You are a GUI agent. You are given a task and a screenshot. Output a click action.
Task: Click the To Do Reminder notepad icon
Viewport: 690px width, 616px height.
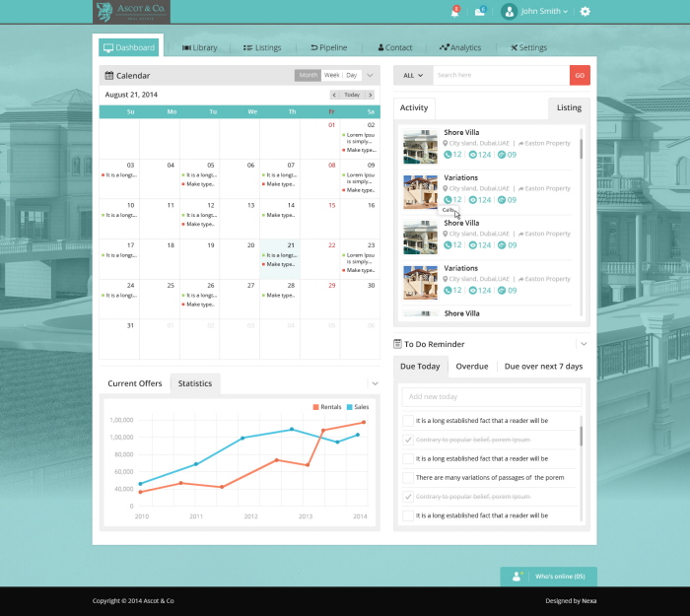coord(397,344)
